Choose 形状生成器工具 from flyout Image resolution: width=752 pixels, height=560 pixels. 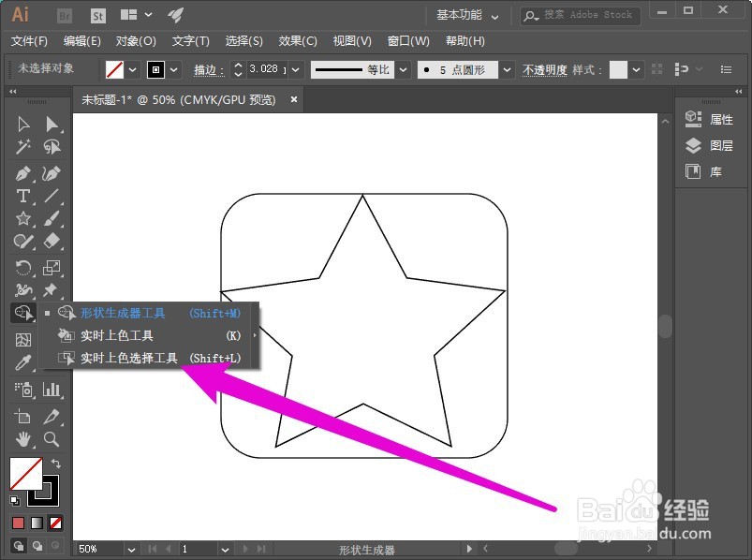click(149, 313)
